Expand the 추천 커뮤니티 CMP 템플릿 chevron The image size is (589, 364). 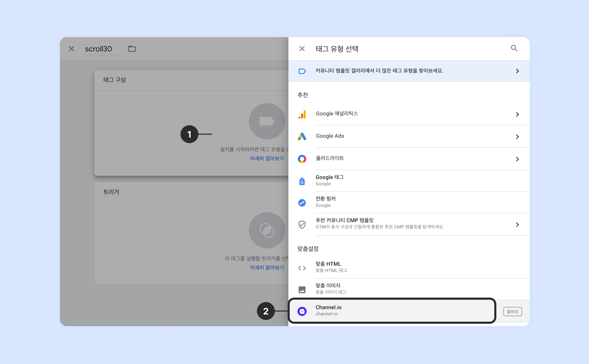pos(517,224)
